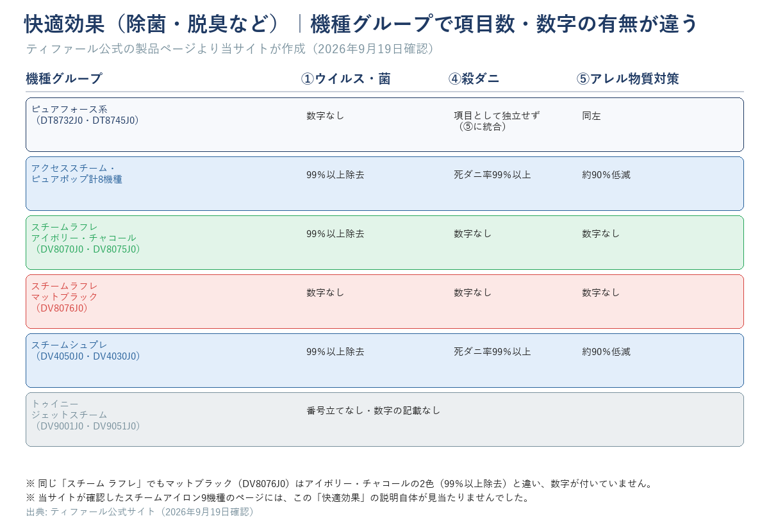
Task: Click "数字なし" in the ピュアフォース系 row
Action: 326,116
